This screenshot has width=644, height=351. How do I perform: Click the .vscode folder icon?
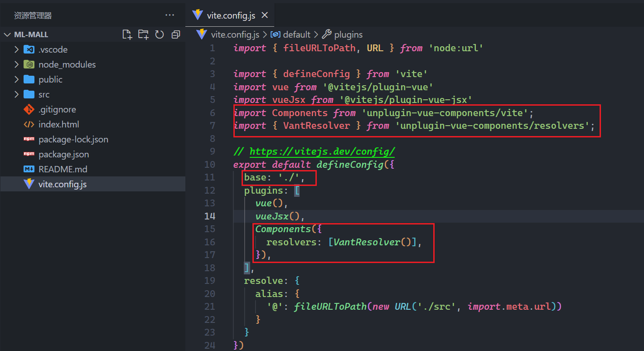coord(29,49)
